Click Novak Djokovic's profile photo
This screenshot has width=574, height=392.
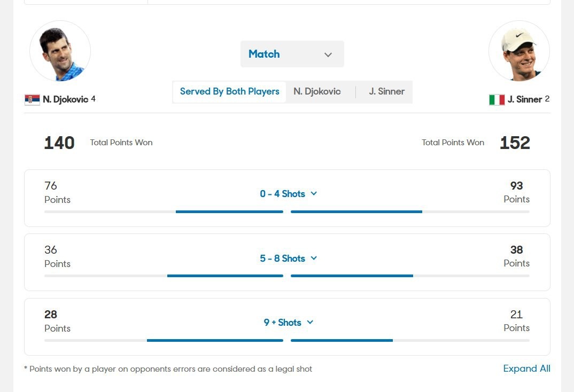[x=60, y=52]
